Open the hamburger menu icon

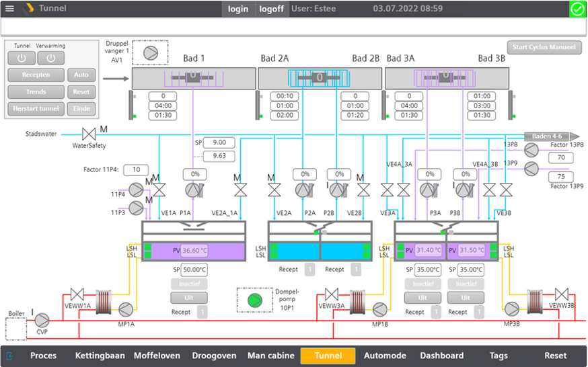click(x=9, y=8)
